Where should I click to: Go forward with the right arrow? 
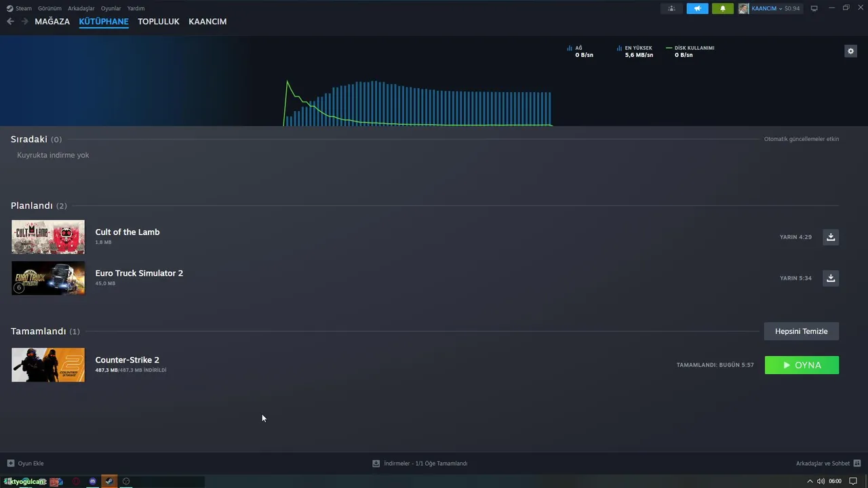coord(25,22)
